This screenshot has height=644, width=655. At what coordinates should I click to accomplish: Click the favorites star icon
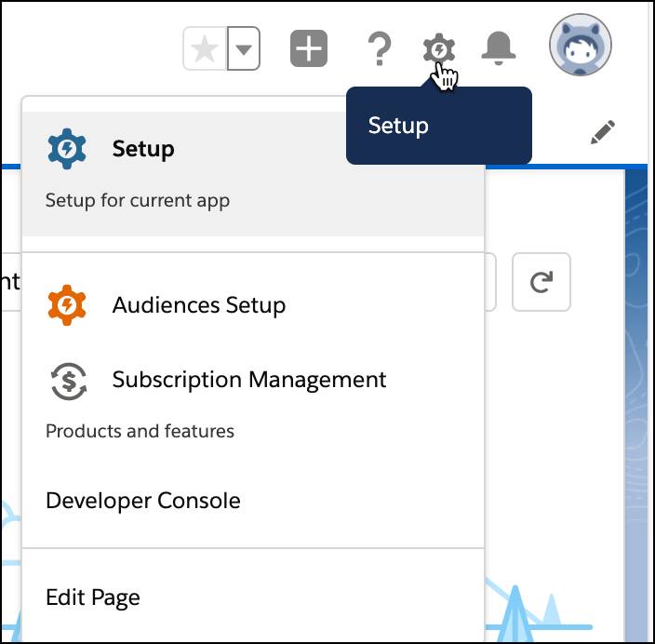(205, 48)
